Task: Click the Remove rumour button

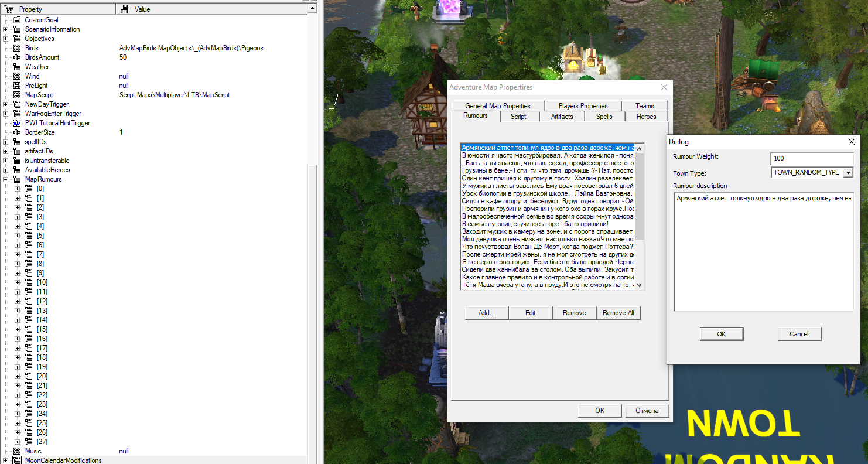Action: [x=574, y=313]
